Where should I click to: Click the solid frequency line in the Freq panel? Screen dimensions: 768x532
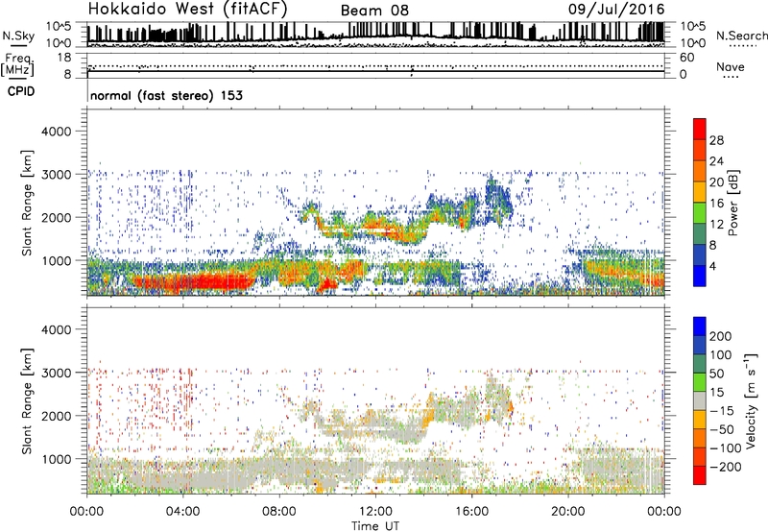375,71
